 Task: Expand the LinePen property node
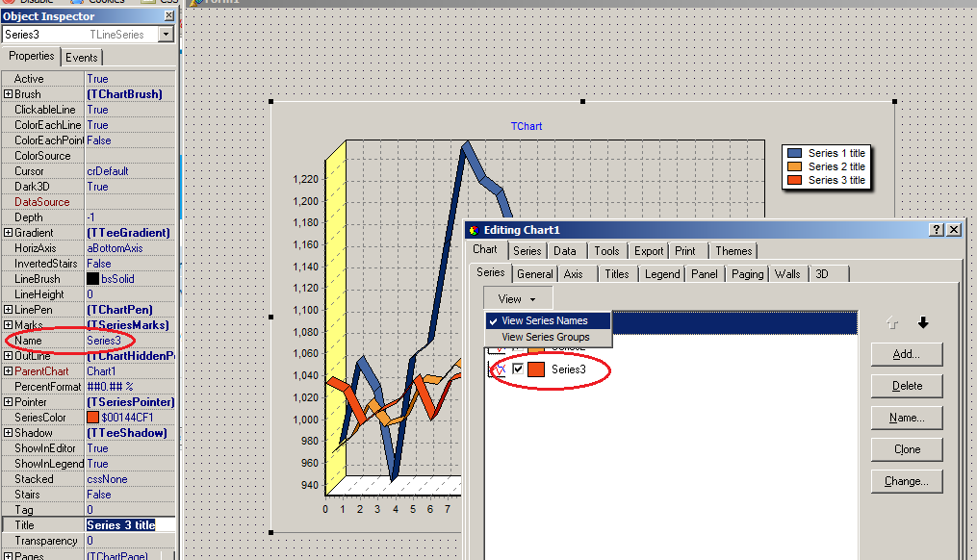8,310
